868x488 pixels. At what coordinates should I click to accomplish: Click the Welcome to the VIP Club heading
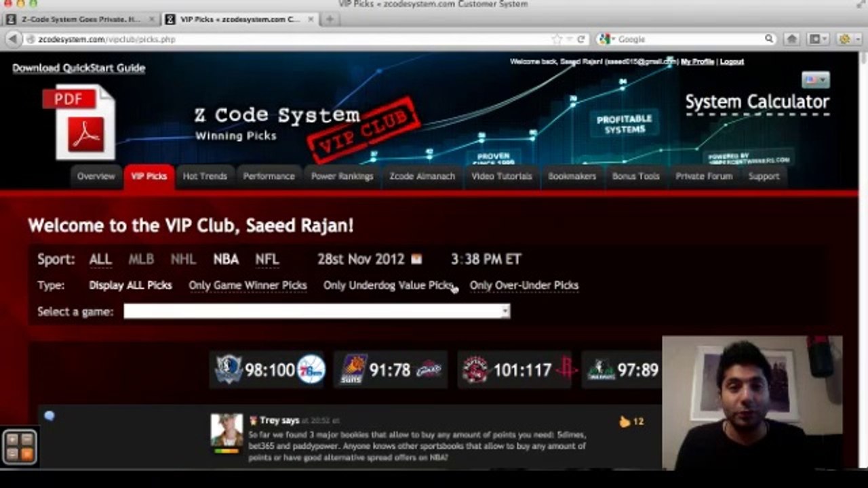[x=191, y=226]
